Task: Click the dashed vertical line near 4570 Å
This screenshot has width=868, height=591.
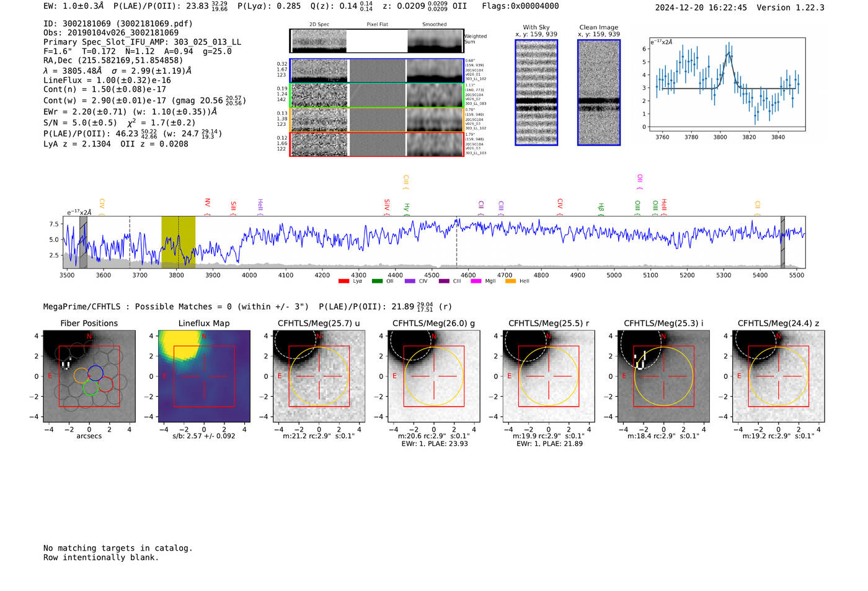Action: pos(457,242)
